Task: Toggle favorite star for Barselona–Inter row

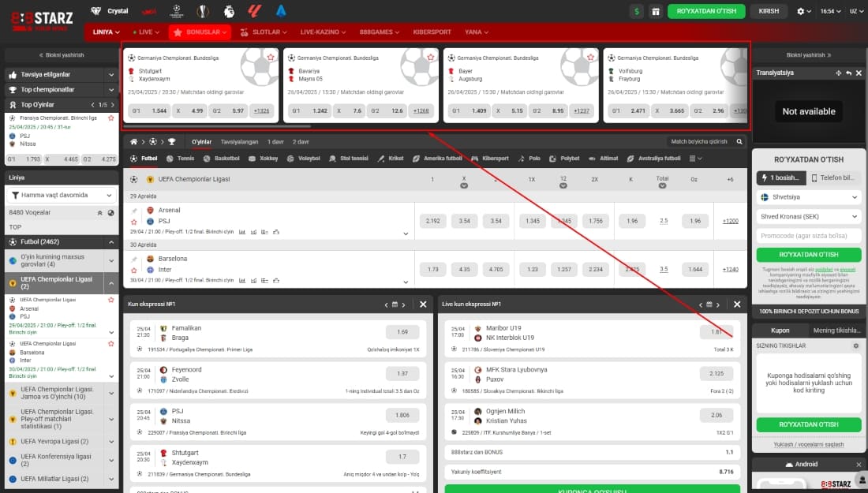Action: point(134,271)
